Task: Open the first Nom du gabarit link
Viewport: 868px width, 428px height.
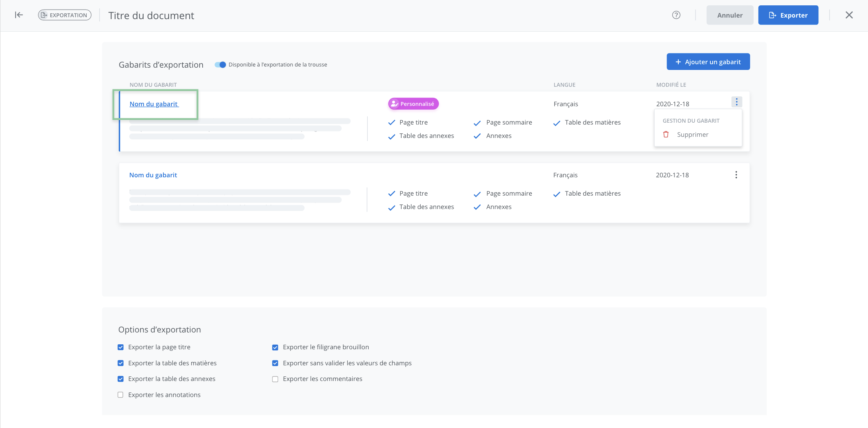Action: (x=154, y=104)
